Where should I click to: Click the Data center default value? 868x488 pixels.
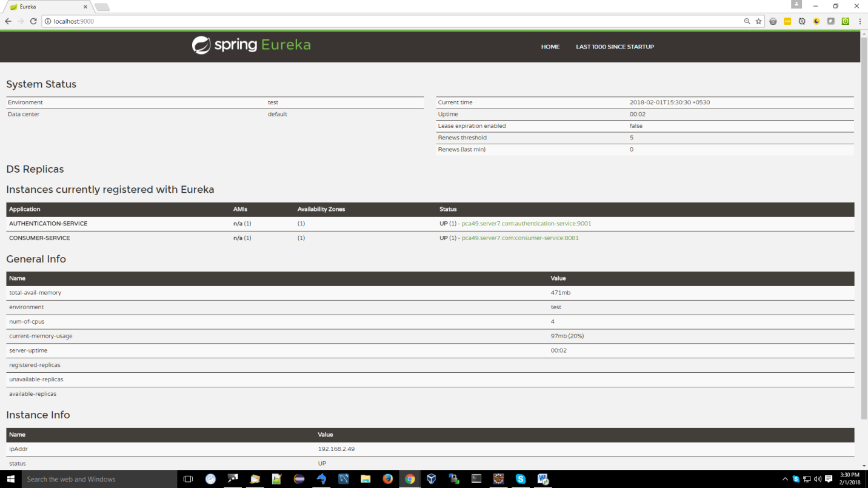278,114
